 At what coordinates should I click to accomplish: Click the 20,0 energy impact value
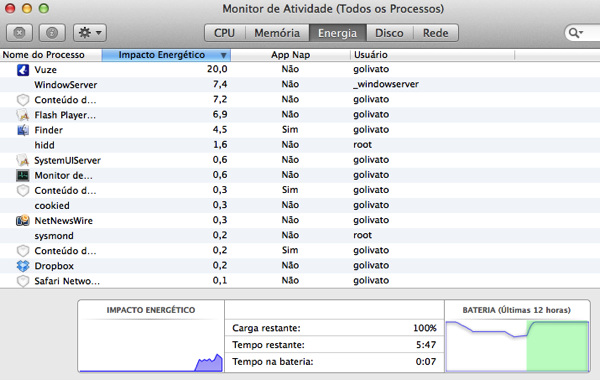217,69
